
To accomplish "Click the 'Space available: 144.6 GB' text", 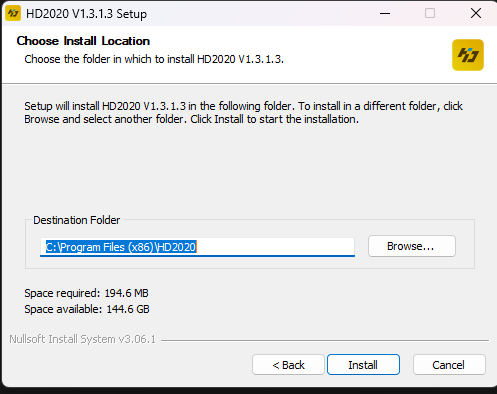I will 87,309.
